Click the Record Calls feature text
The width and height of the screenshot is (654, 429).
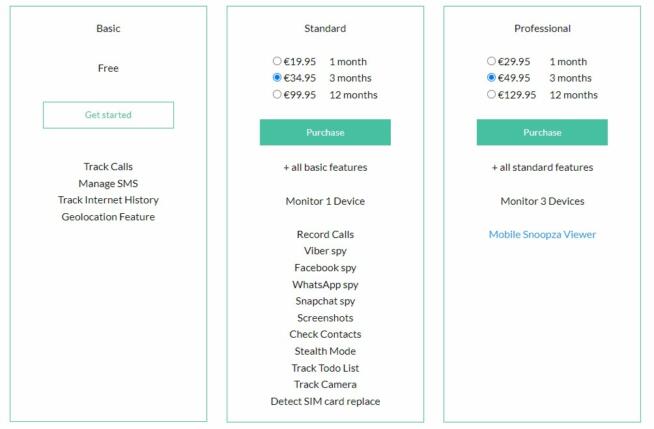click(x=325, y=234)
